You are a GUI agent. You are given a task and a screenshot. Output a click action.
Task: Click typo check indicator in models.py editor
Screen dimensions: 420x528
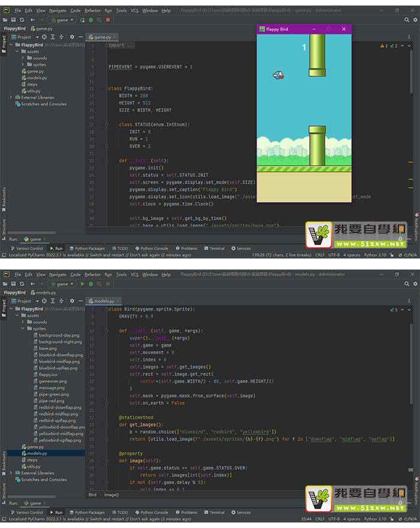coord(394,310)
